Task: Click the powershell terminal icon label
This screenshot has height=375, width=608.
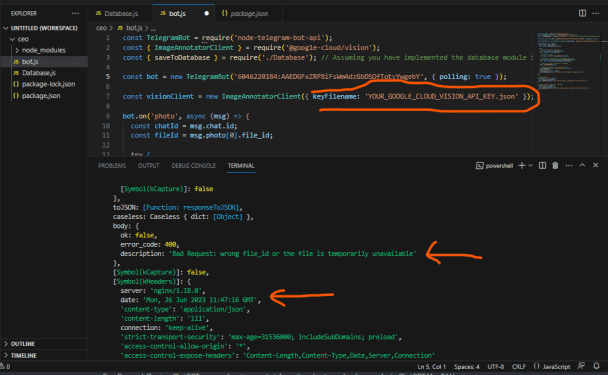Action: (x=494, y=166)
